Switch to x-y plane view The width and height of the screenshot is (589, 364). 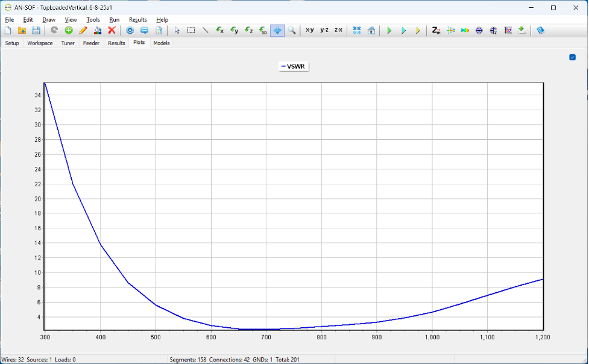coord(310,30)
